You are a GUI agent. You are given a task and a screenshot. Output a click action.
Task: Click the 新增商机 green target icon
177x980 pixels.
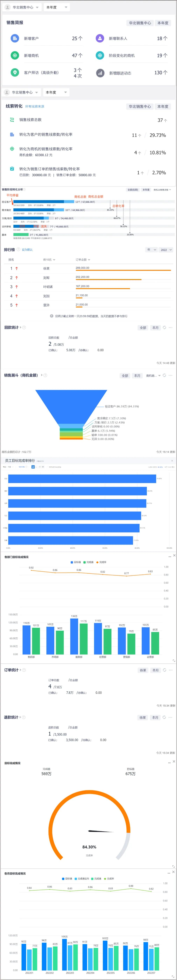coord(15,55)
